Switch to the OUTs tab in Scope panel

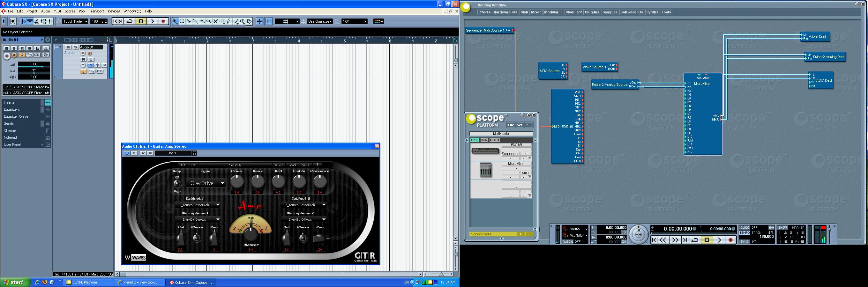point(494,140)
